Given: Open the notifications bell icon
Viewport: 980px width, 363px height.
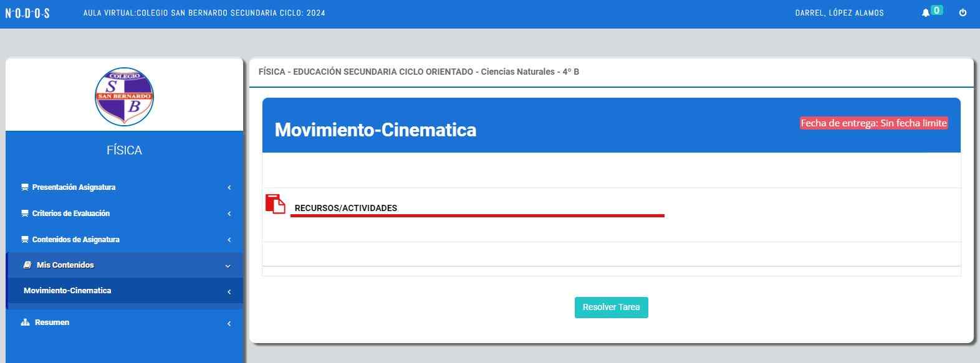Looking at the screenshot, I should click(925, 13).
